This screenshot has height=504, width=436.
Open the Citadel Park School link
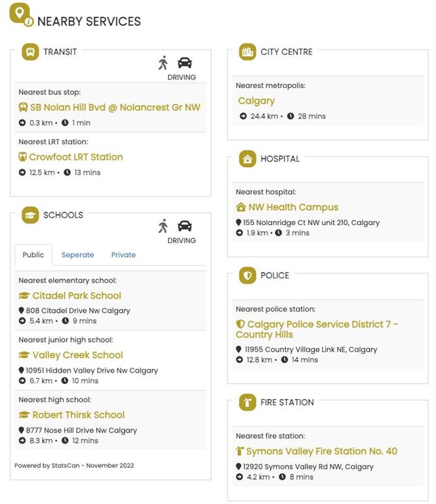[x=77, y=295]
